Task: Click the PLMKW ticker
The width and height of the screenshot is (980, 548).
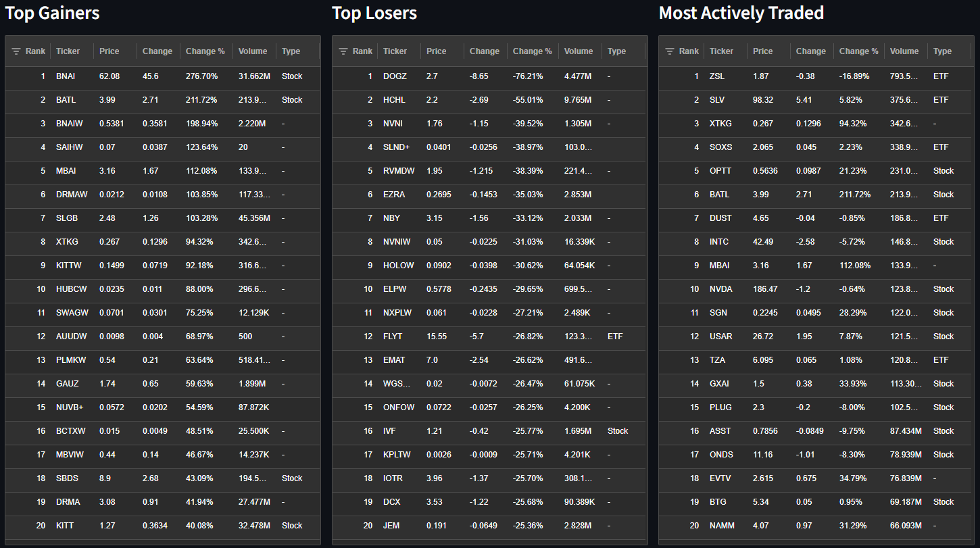Action: click(x=71, y=360)
